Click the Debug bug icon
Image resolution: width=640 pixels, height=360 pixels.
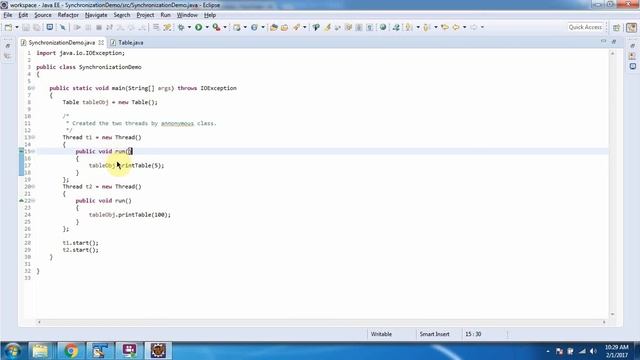click(x=181, y=27)
